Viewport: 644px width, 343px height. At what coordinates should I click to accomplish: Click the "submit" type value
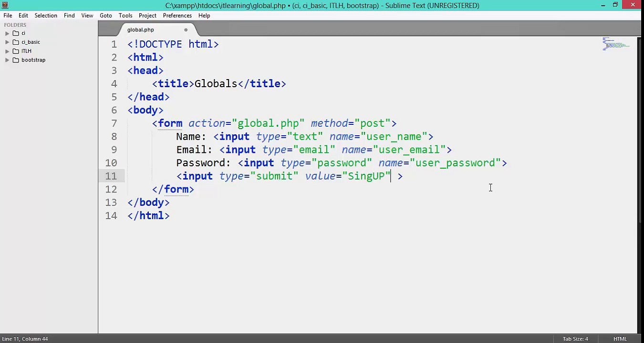(x=274, y=176)
